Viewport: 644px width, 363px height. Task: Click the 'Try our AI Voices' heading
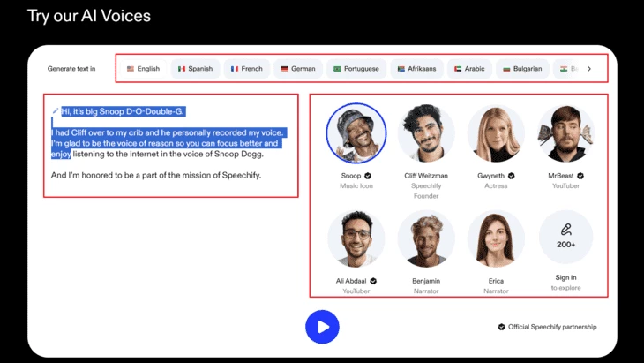pyautogui.click(x=89, y=16)
